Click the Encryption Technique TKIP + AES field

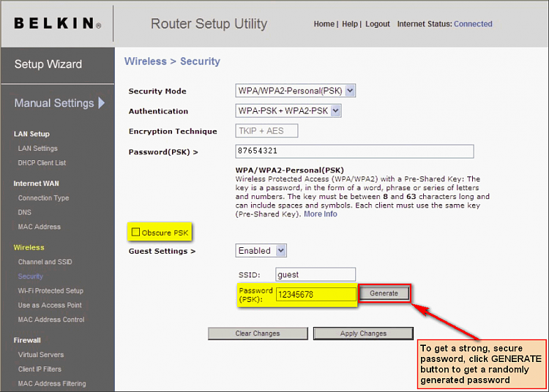pos(266,131)
